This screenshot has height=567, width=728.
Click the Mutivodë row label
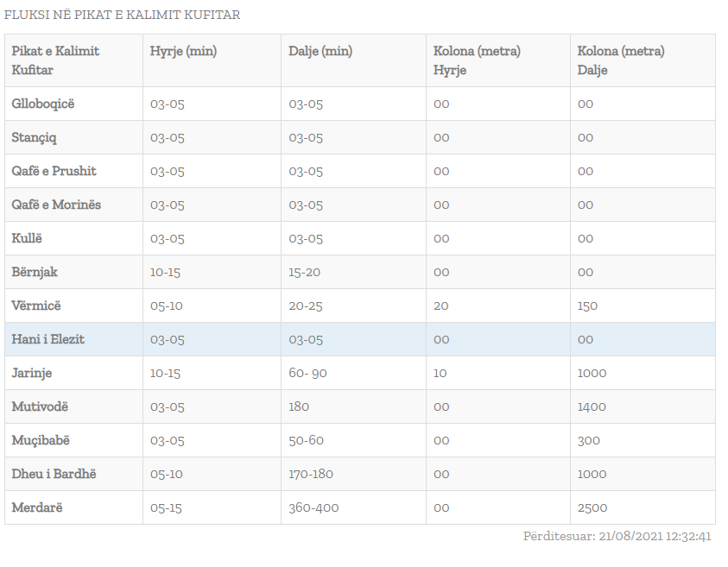pos(40,406)
